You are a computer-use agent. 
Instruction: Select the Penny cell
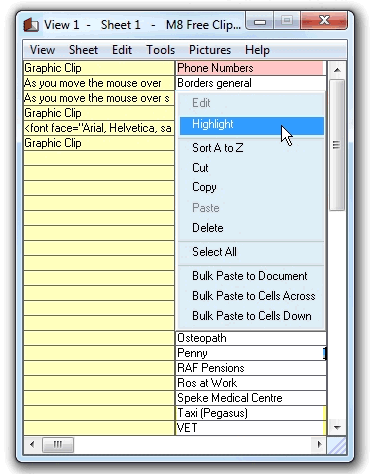(x=250, y=353)
